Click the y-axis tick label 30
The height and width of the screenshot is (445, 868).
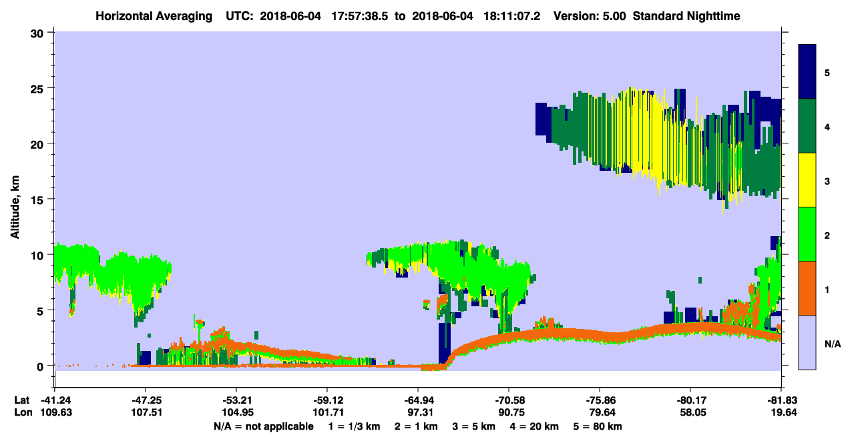(38, 32)
